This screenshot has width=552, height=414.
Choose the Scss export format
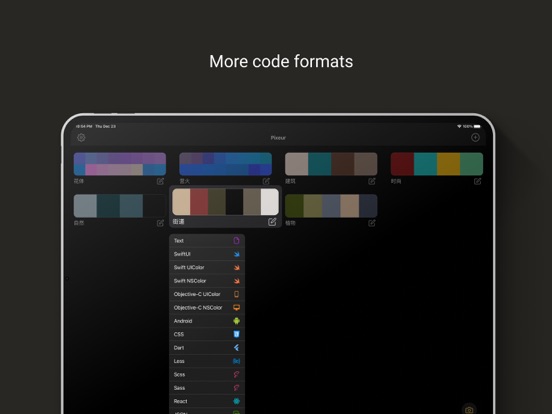click(207, 375)
